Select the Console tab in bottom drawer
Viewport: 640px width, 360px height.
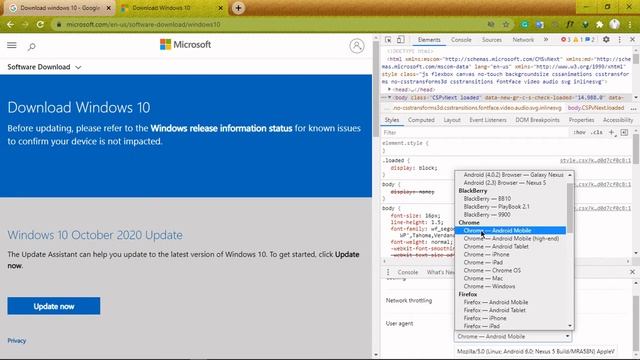click(x=408, y=272)
